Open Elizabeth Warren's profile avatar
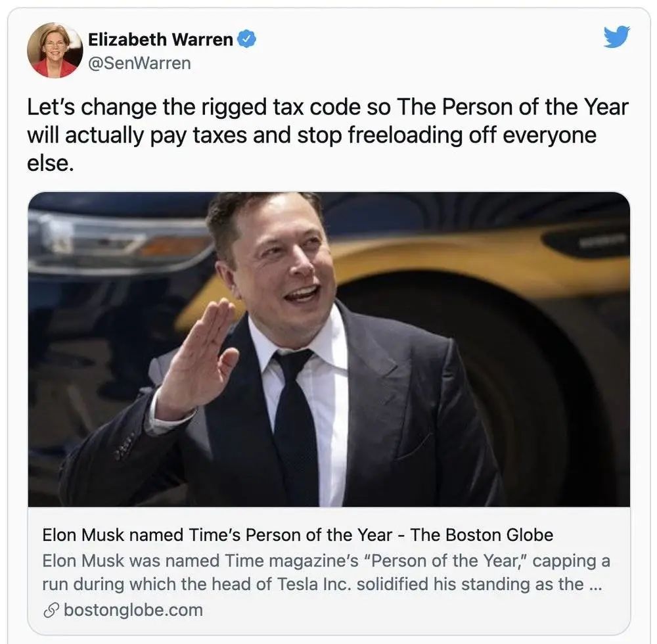This screenshot has height=644, width=657. tap(55, 51)
